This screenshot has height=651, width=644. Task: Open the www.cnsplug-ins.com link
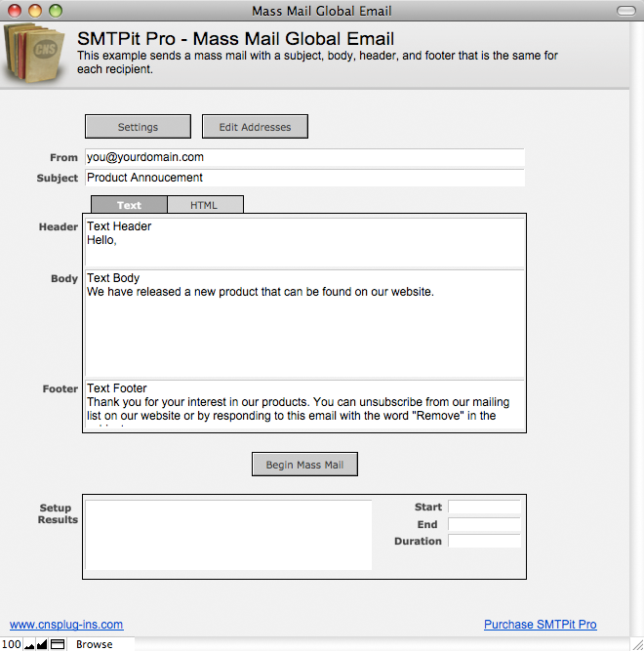click(66, 625)
